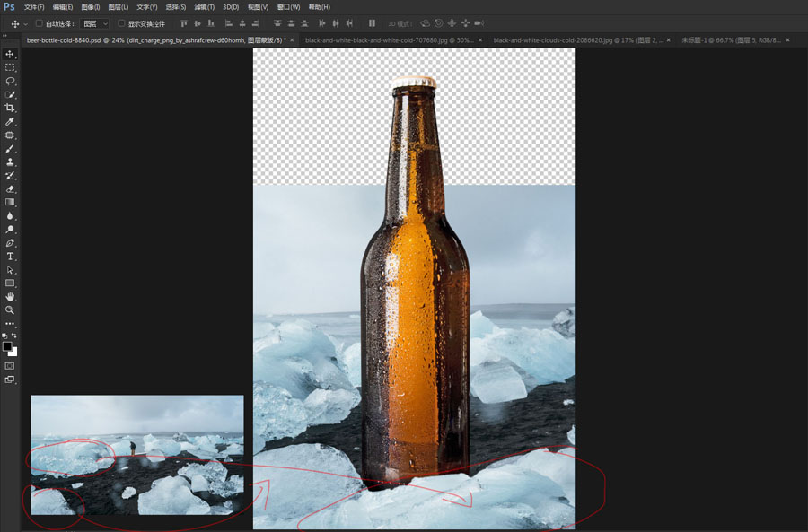808x532 pixels.
Task: Select the Crop tool
Action: pos(11,108)
